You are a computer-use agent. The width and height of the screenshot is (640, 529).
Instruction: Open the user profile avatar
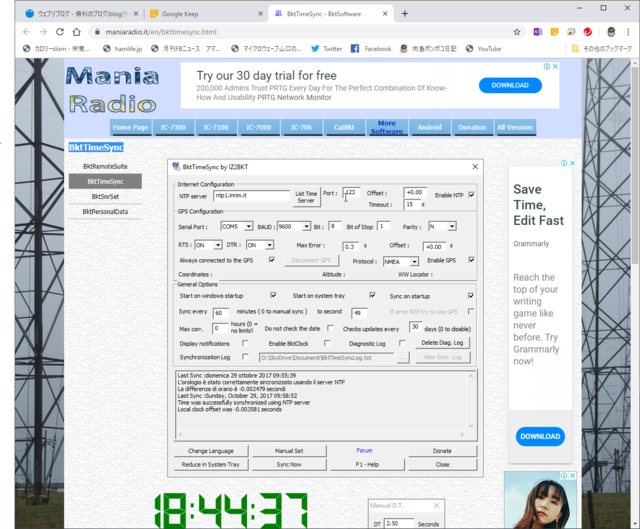coord(611,32)
